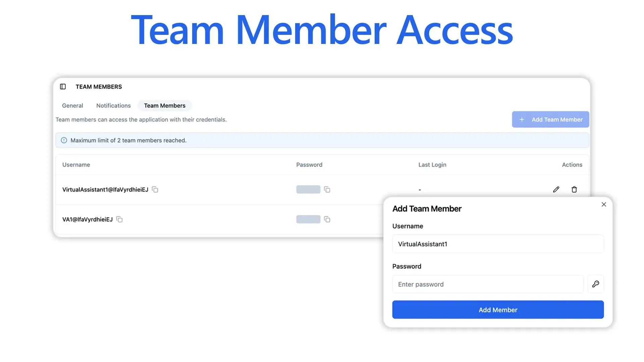This screenshot has height=362, width=644.
Task: Switch to the General tab
Action: point(72,106)
